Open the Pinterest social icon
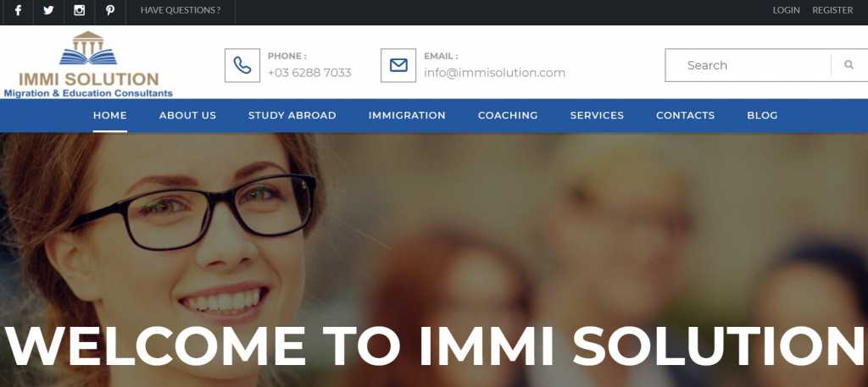 tap(110, 10)
